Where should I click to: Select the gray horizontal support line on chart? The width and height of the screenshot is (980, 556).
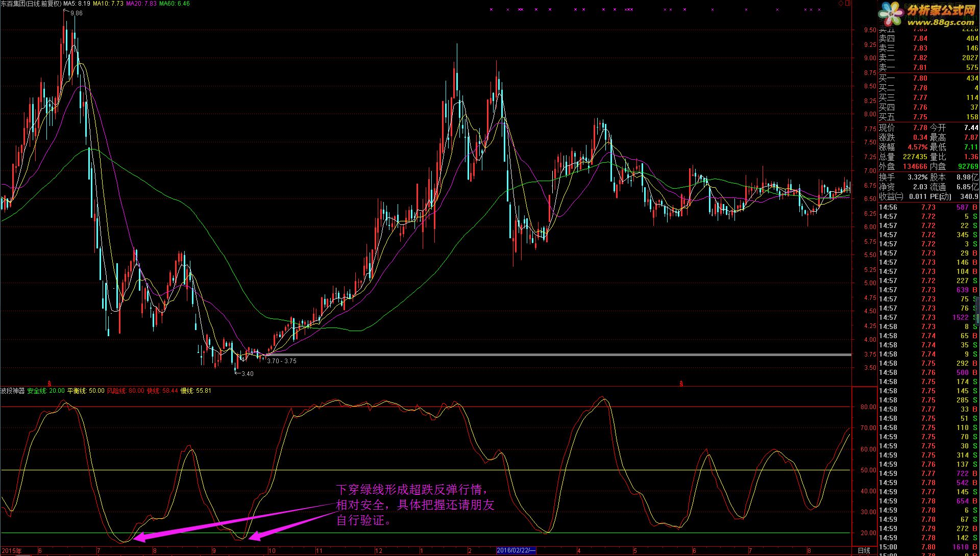point(559,355)
